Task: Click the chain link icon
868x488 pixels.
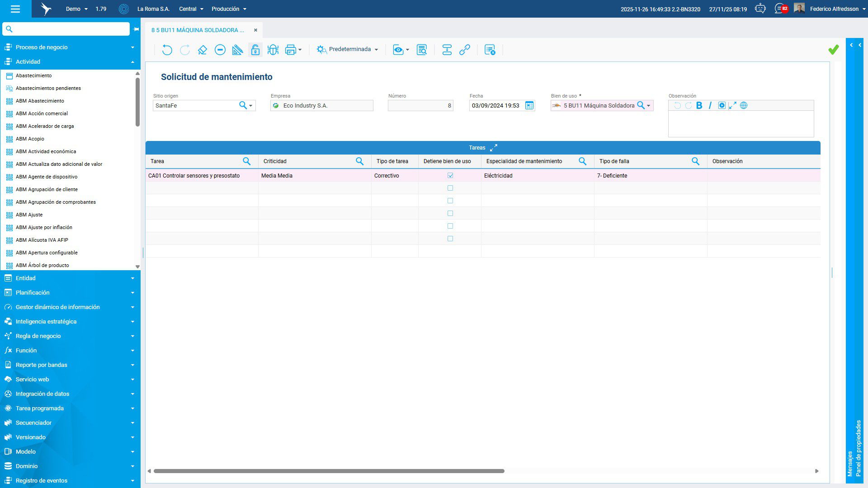Action: 465,50
